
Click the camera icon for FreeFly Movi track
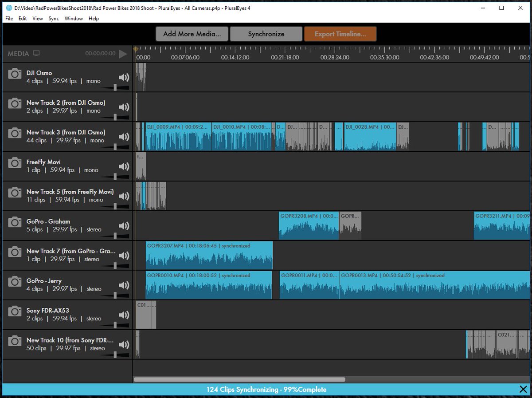15,163
